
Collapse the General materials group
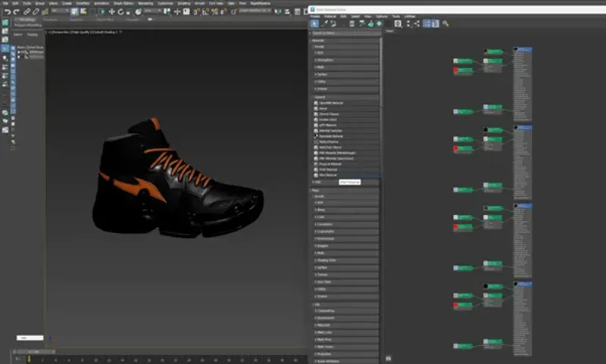pos(345,97)
